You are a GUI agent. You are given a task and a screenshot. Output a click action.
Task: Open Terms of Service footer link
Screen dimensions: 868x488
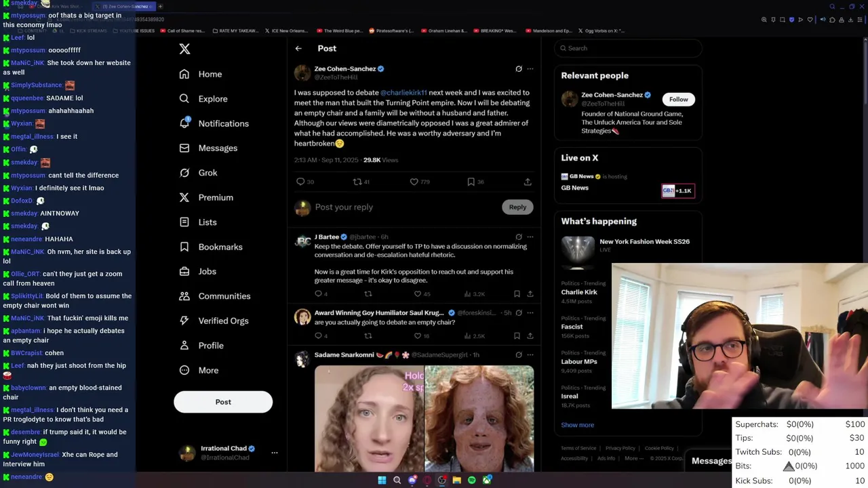point(578,448)
